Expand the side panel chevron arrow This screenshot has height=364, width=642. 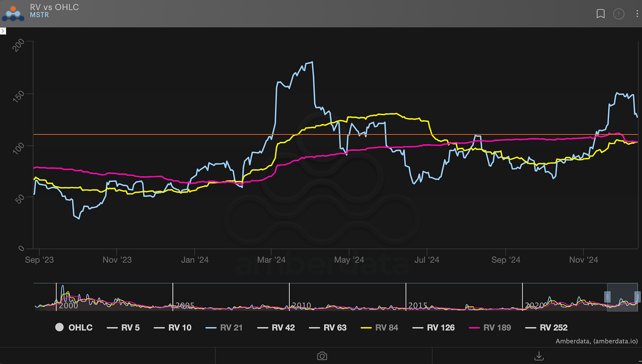pyautogui.click(x=3, y=31)
